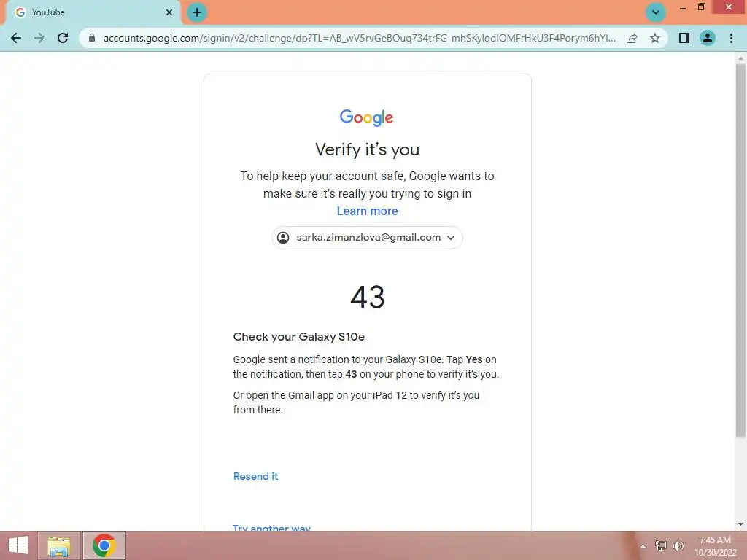Click the scrollbar up arrow

click(x=740, y=58)
